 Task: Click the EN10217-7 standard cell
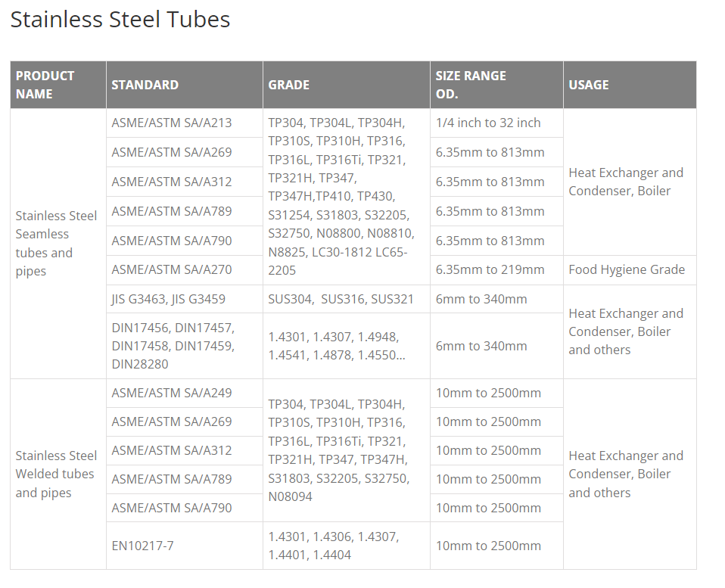[143, 546]
